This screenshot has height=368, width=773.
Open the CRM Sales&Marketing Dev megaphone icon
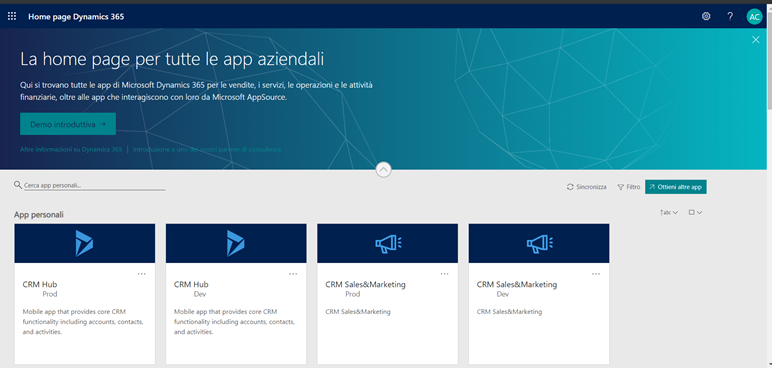point(539,243)
